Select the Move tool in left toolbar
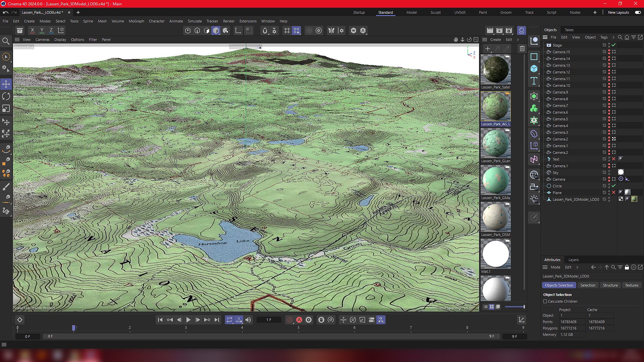 point(6,84)
